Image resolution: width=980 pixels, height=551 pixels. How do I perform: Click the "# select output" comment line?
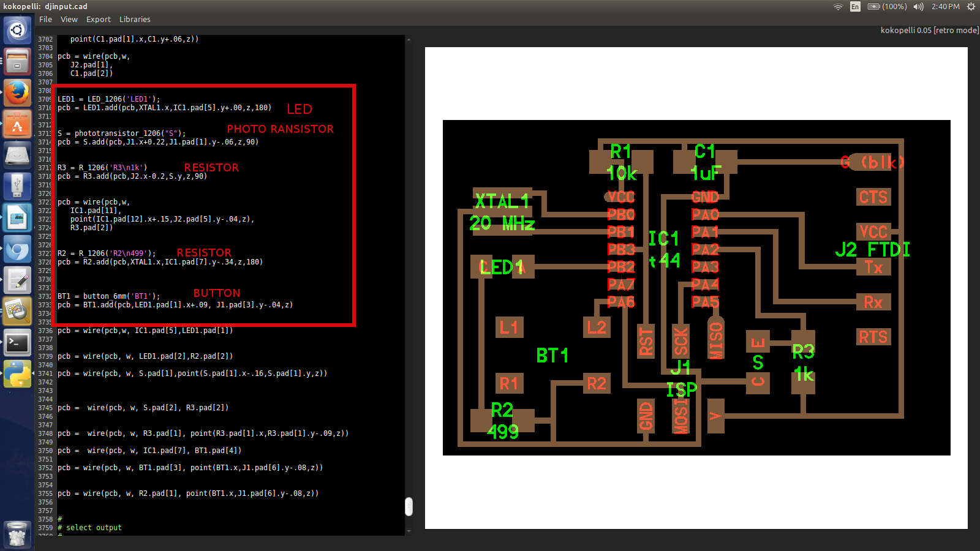tap(89, 528)
